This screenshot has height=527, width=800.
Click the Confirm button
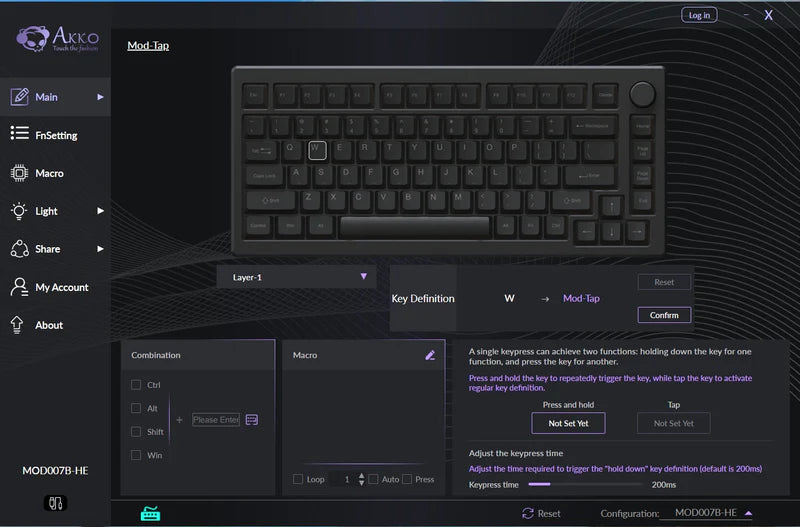(x=664, y=315)
